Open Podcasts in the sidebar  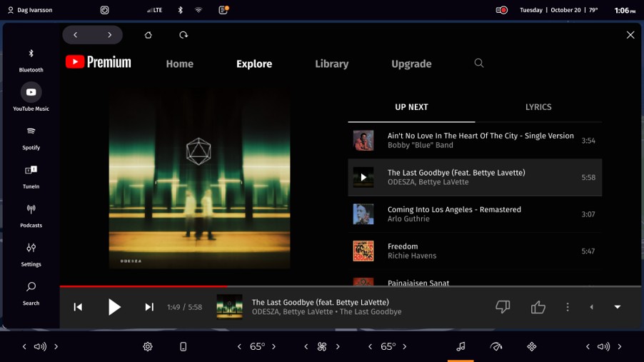click(31, 215)
